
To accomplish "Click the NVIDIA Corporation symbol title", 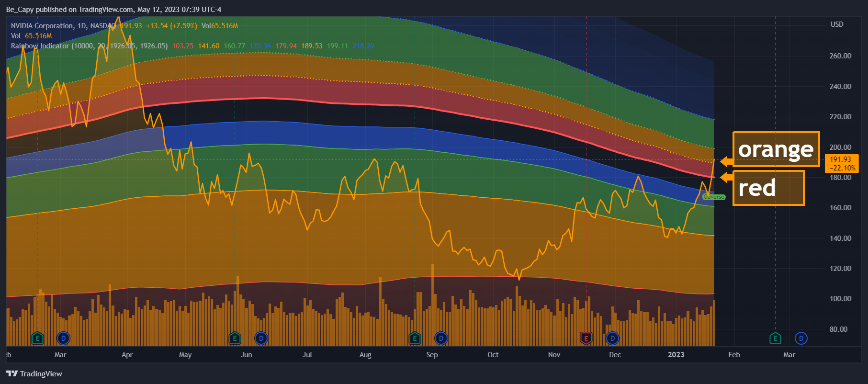I will [42, 26].
